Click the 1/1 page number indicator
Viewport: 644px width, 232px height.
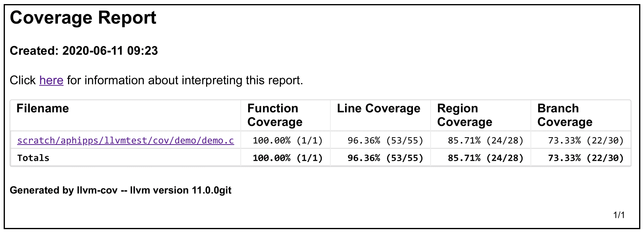click(619, 215)
